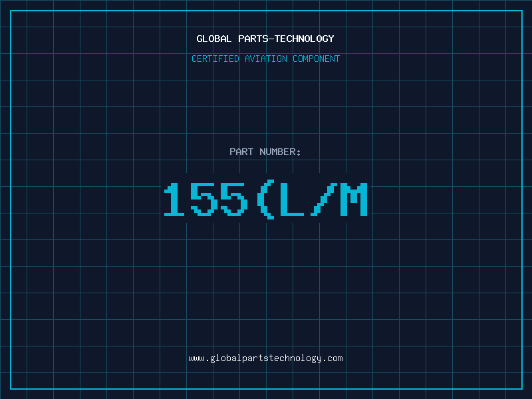Click the PART NUMBER: label
This screenshot has width=532, height=399.
click(x=265, y=152)
